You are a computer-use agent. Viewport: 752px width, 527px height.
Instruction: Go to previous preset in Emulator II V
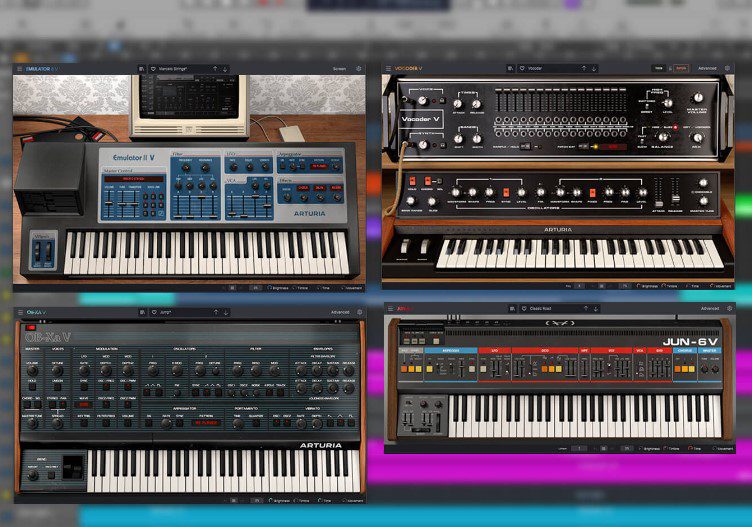(215, 69)
